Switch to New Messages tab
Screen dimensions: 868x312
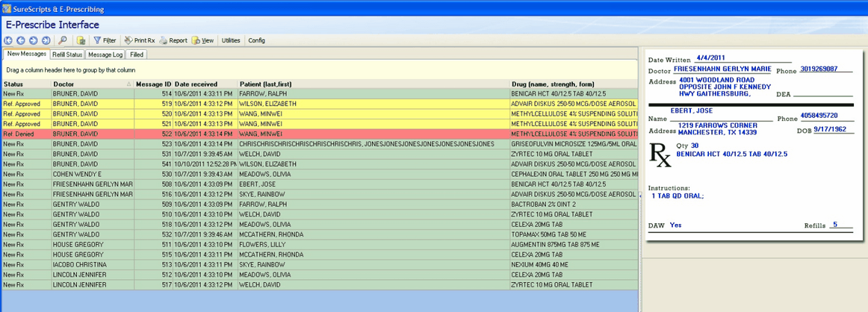[x=26, y=54]
